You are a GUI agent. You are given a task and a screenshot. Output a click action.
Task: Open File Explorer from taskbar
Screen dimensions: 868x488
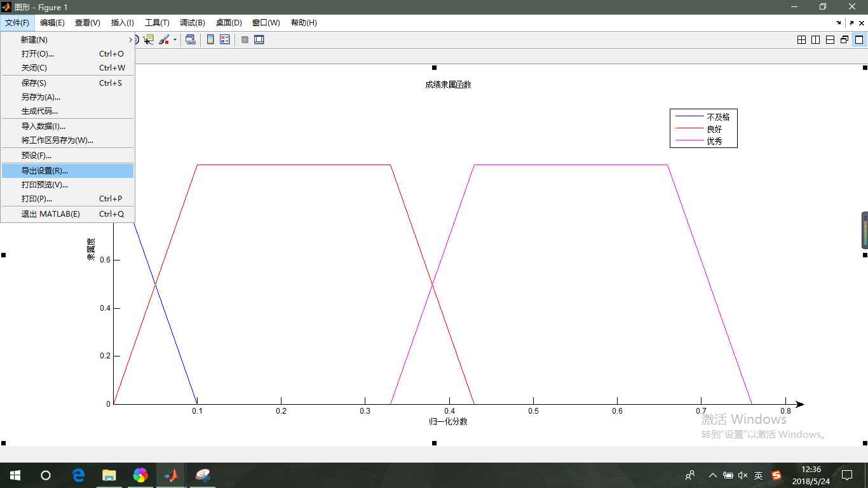[x=109, y=475]
